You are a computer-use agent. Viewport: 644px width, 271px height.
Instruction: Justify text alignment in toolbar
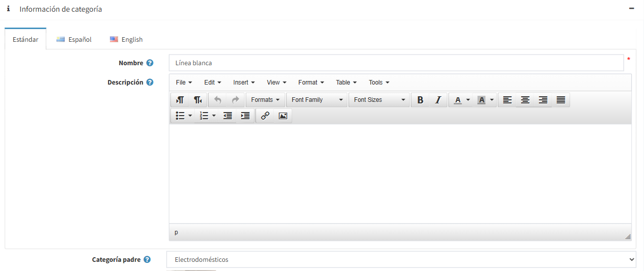pos(560,100)
